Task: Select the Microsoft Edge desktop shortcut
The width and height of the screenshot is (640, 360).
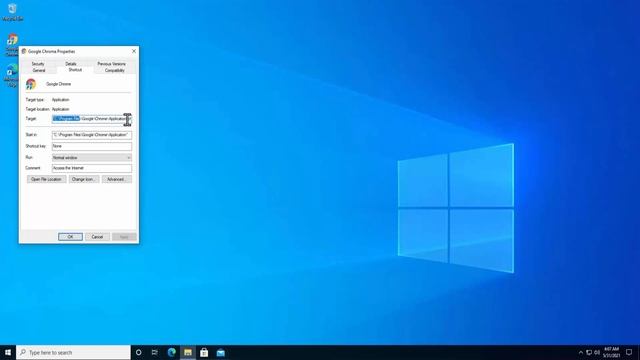Action: point(12,75)
